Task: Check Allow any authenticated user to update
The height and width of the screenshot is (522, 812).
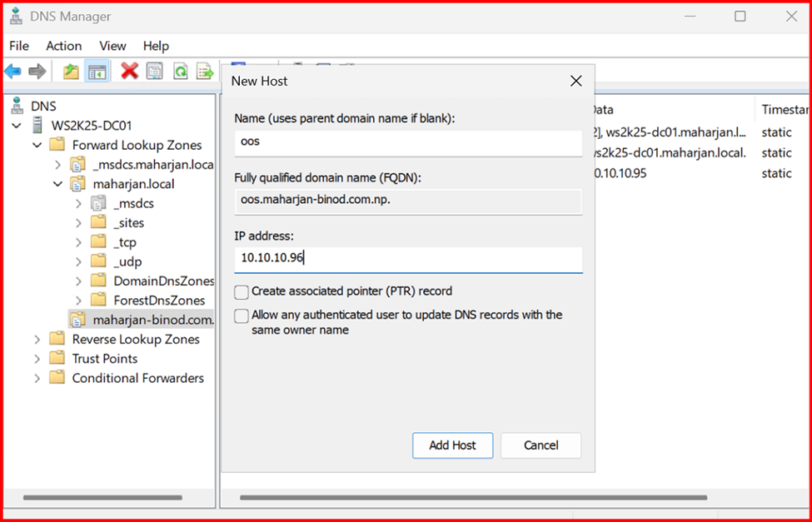Action: pos(242,316)
